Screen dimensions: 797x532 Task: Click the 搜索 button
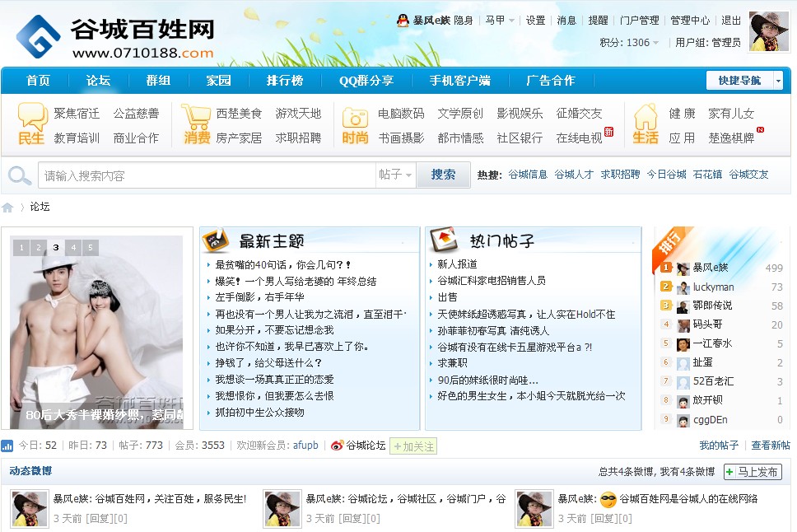click(443, 175)
